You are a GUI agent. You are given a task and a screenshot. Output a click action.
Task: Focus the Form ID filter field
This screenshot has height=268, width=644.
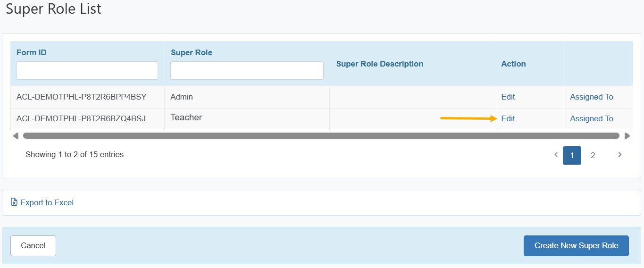[87, 71]
